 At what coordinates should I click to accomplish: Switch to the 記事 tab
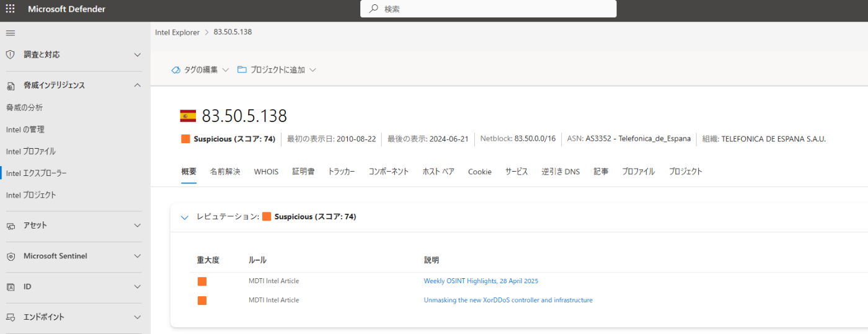coord(601,172)
